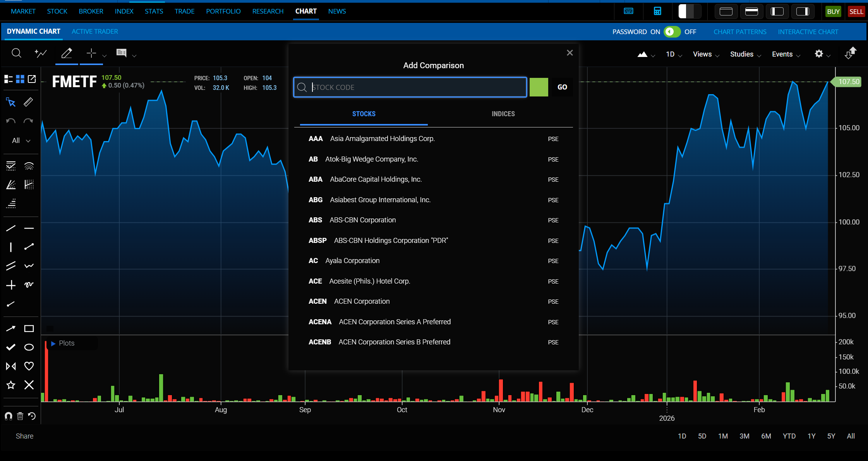Viewport: 868px width, 461px height.
Task: Click the heart shape tool
Action: point(29,366)
